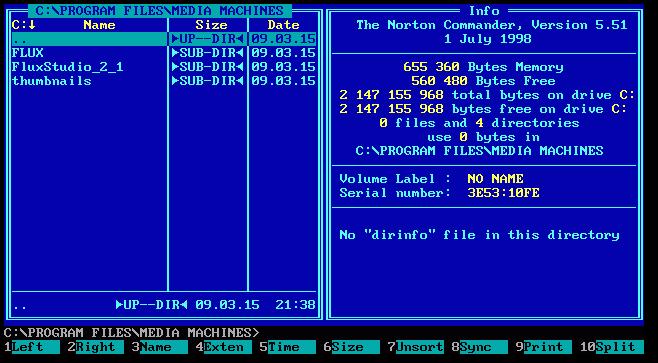
Task: Click the date cell of the FLUX row
Action: click(x=283, y=53)
